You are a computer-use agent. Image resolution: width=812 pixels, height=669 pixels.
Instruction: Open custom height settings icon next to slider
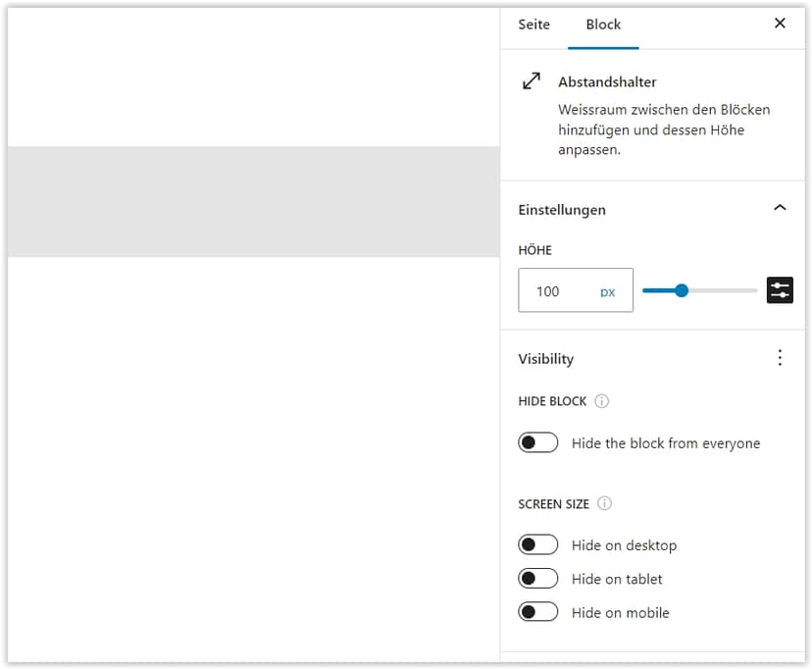(780, 290)
